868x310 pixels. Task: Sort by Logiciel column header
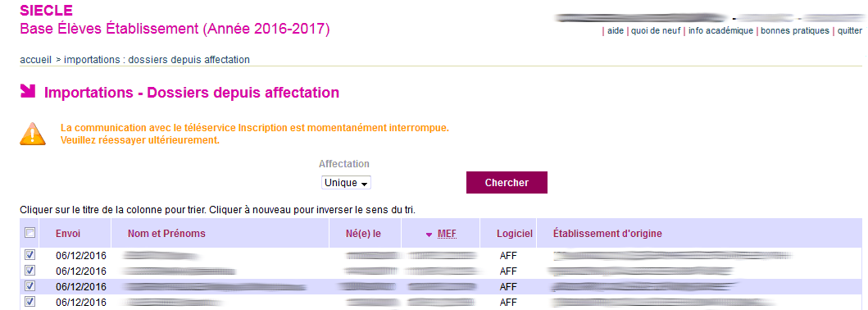514,234
